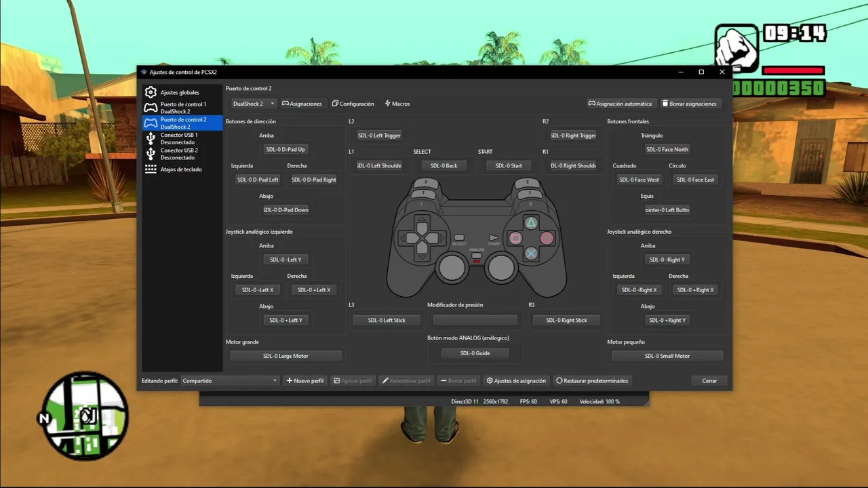Click the SDL-0 Small Motor binding
The width and height of the screenshot is (868, 488).
point(667,356)
